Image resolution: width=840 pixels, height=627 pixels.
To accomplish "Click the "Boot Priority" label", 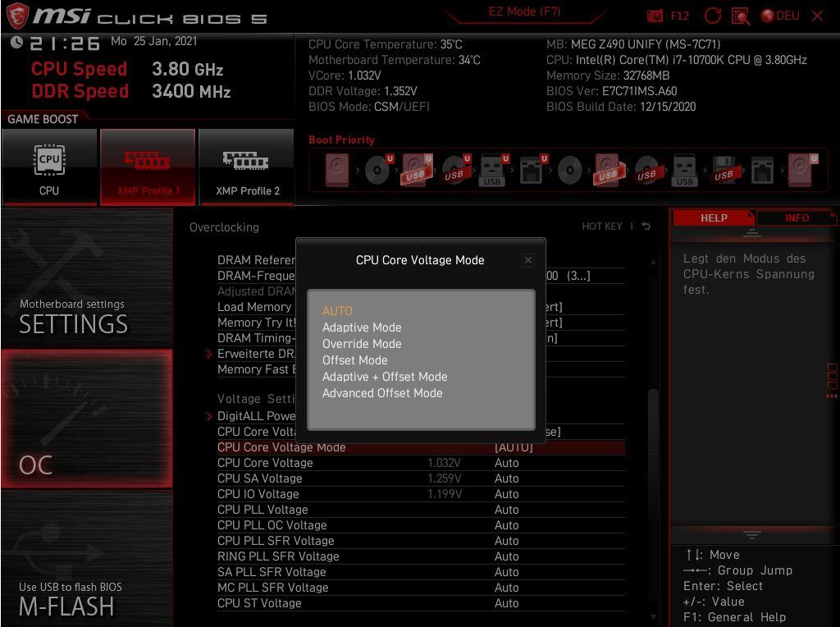I will 342,140.
